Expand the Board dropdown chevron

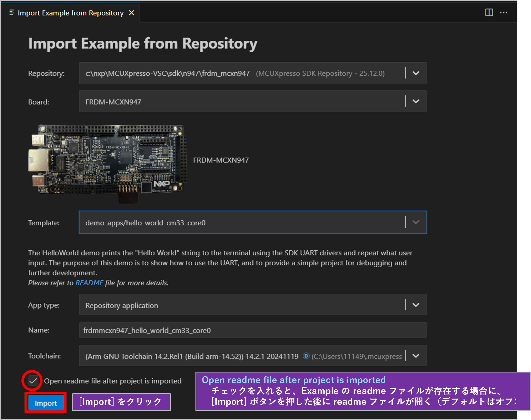click(x=415, y=101)
